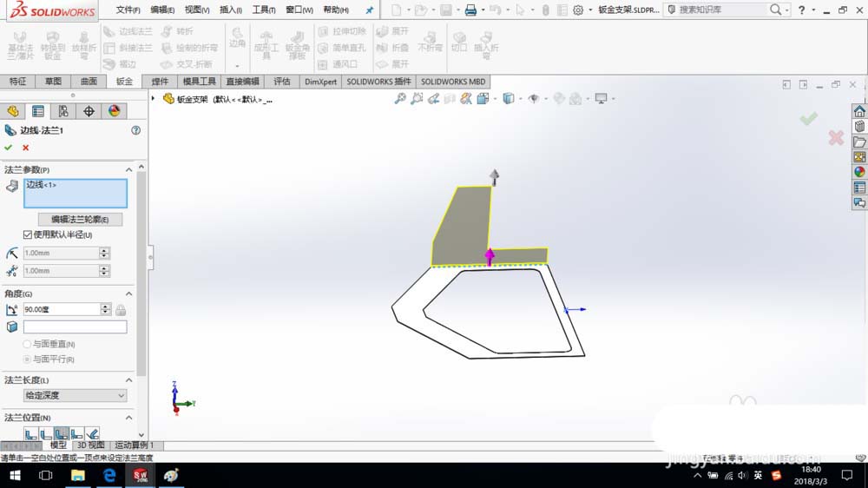Collapse the flange parameters section

(128, 169)
